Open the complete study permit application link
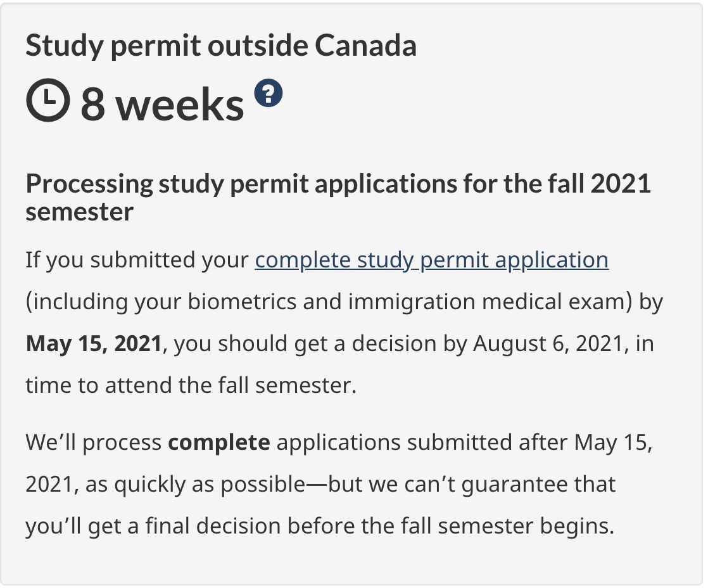This screenshot has width=708, height=588. [431, 260]
